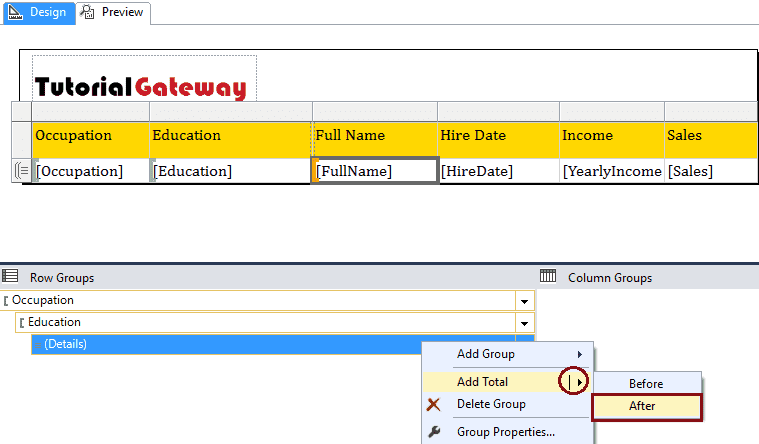Screen dimensions: 759x444
Task: Click the [Occupation] data cell
Action: click(91, 171)
